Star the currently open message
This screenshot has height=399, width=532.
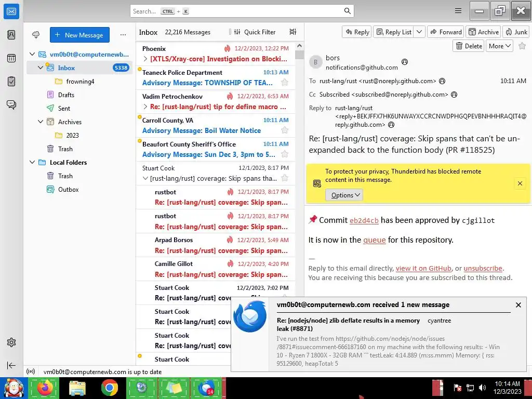[x=522, y=46]
